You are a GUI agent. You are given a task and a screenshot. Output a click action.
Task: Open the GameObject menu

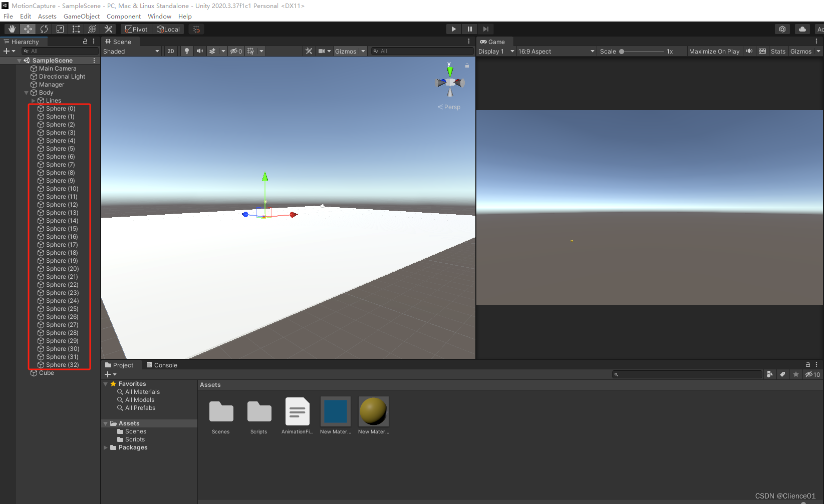(81, 16)
